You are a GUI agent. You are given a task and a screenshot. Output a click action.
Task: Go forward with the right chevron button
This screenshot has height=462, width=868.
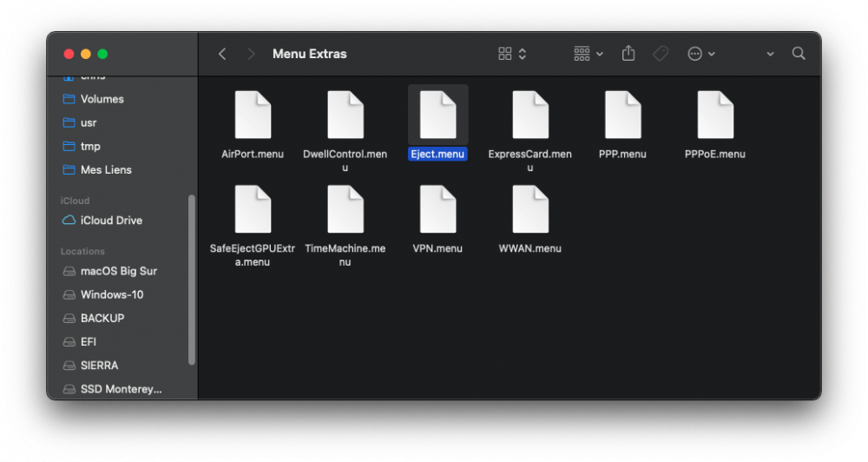click(252, 54)
